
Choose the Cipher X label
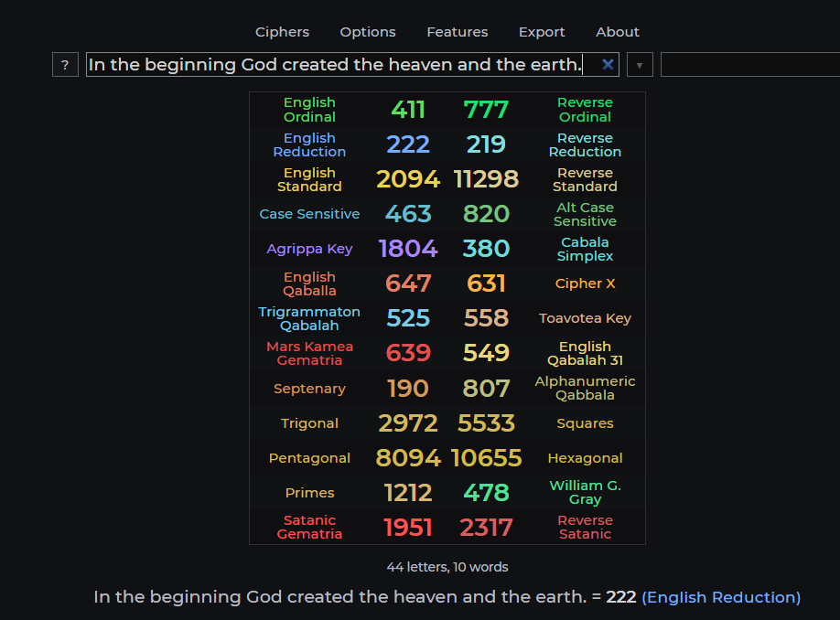[585, 283]
